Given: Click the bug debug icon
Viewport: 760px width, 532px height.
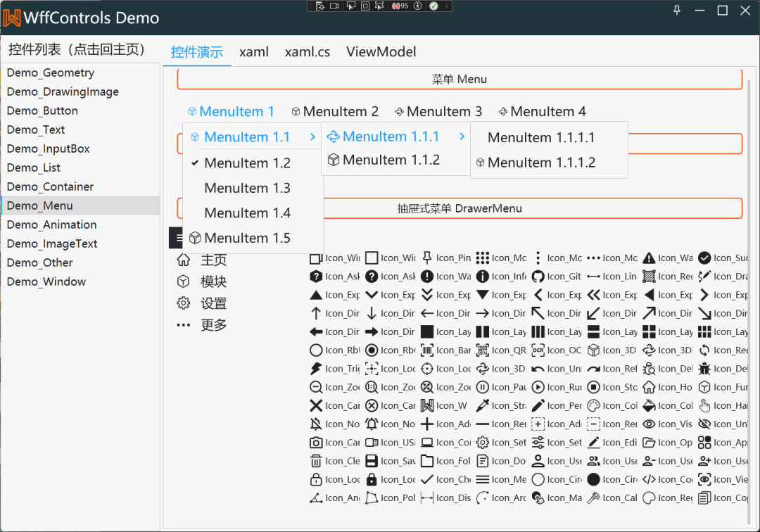Looking at the screenshot, I should (x=704, y=369).
